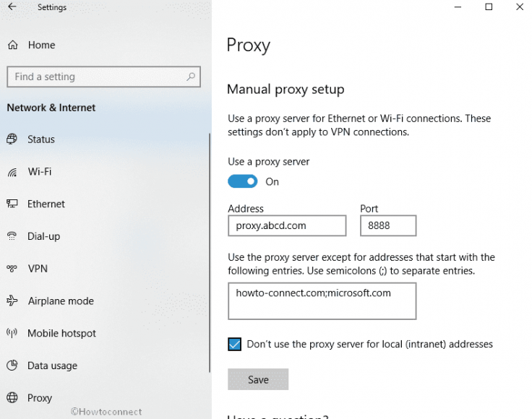
Task: Select the Data usage pie icon
Action: pyautogui.click(x=12, y=366)
